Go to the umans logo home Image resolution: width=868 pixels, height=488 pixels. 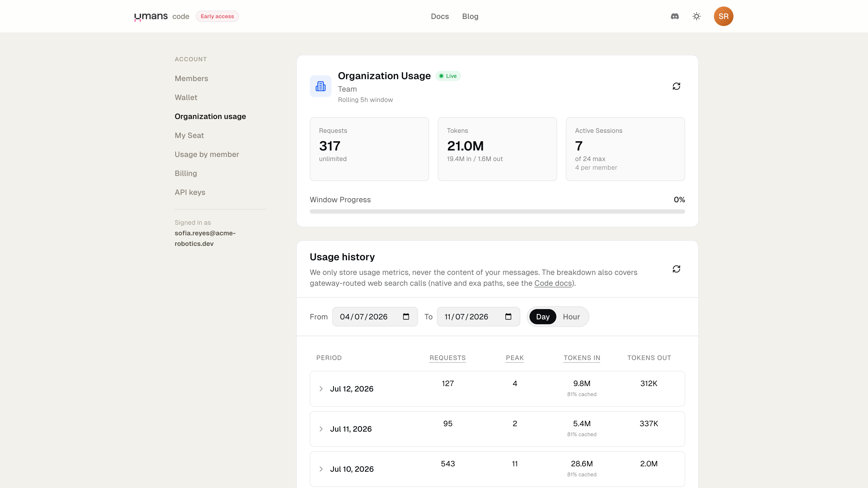click(x=151, y=16)
